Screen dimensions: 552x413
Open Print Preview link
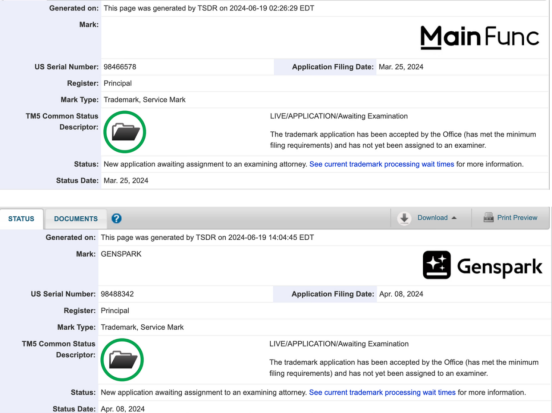(x=517, y=218)
